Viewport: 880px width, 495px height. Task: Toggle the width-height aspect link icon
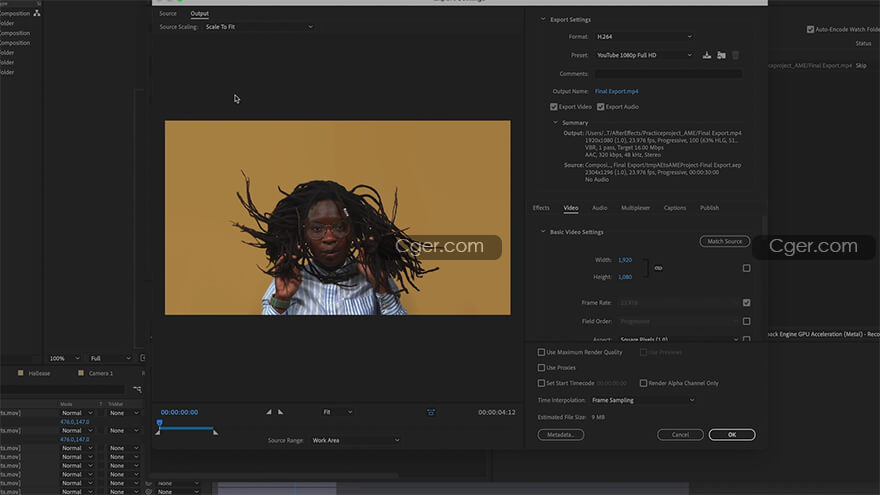coord(658,268)
